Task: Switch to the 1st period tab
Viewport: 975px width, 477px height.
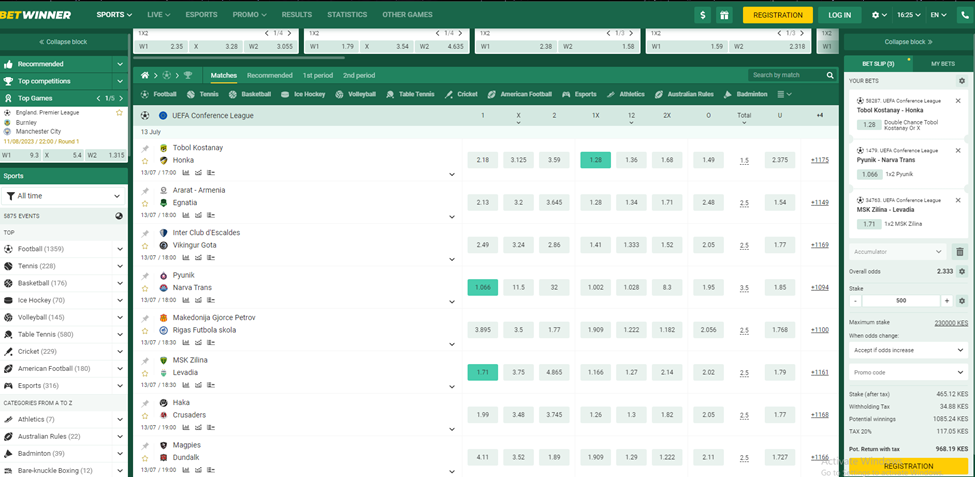Action: pos(318,75)
